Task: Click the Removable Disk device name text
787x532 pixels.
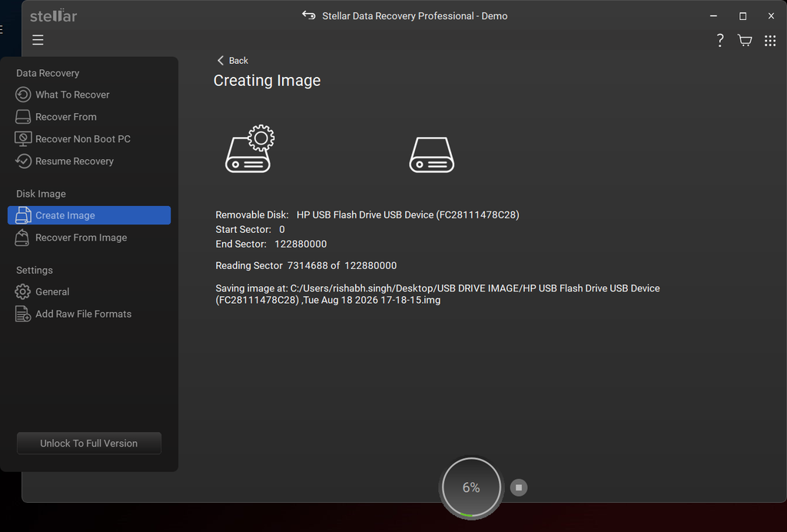Action: (x=407, y=214)
